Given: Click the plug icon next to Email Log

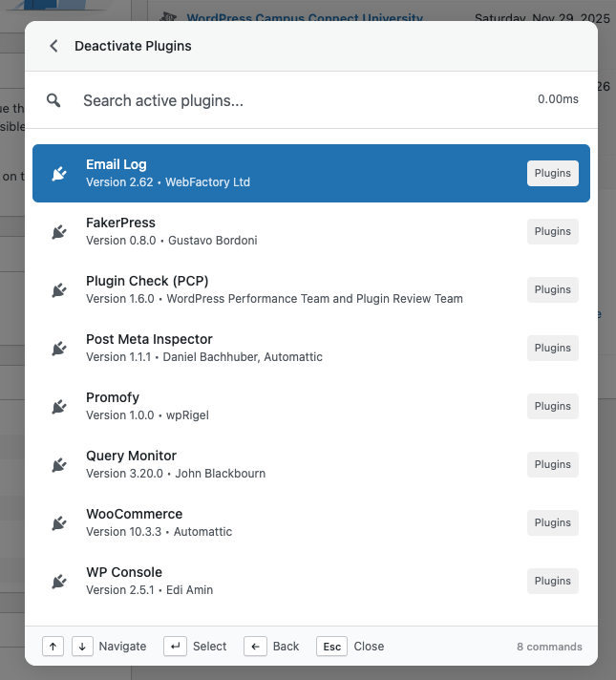Looking at the screenshot, I should tap(59, 173).
